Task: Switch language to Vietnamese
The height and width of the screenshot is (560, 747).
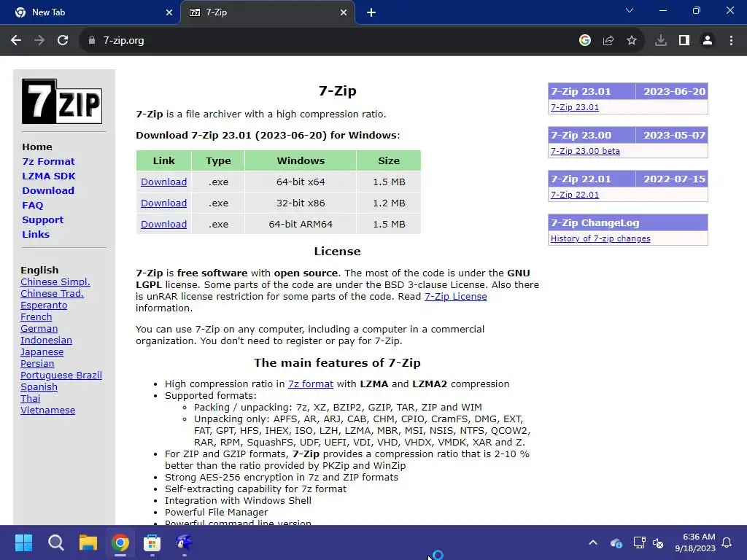Action: click(47, 410)
